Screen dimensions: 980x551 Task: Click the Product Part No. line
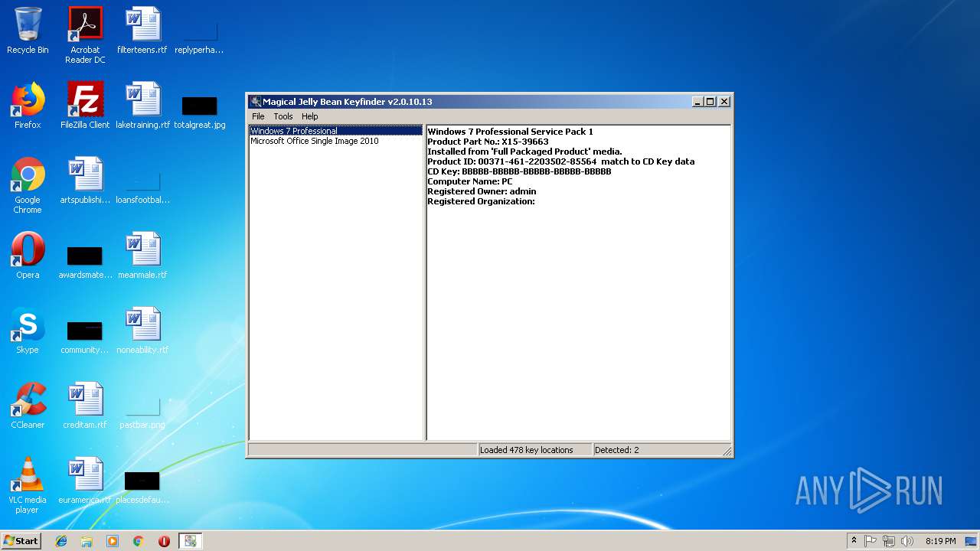point(488,142)
